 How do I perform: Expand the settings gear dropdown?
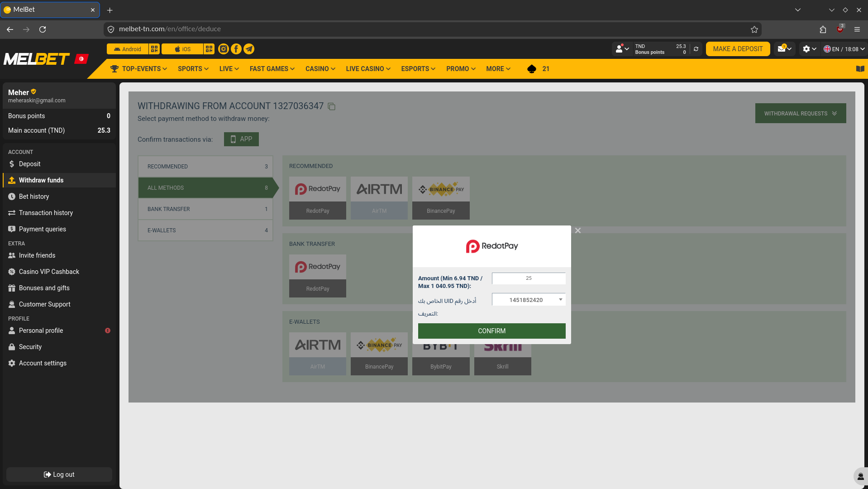809,49
